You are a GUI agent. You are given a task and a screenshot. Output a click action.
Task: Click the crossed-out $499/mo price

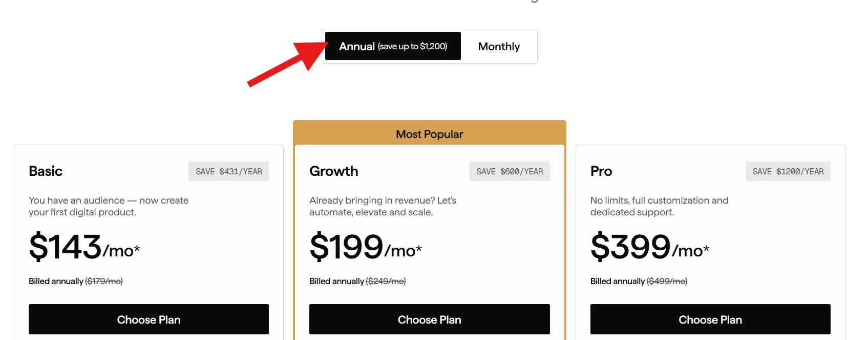pos(667,281)
